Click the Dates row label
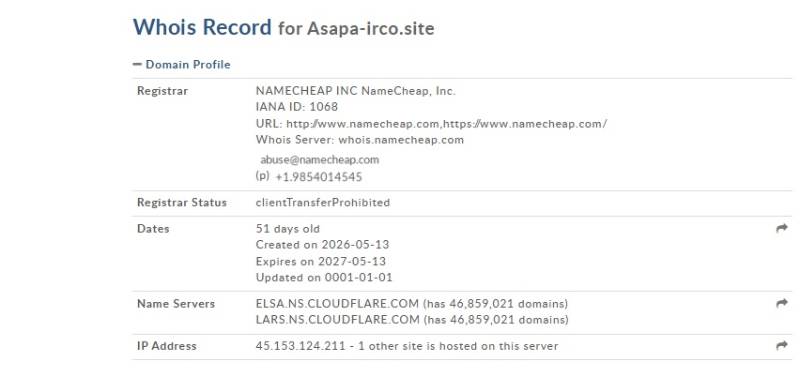 coord(153,229)
